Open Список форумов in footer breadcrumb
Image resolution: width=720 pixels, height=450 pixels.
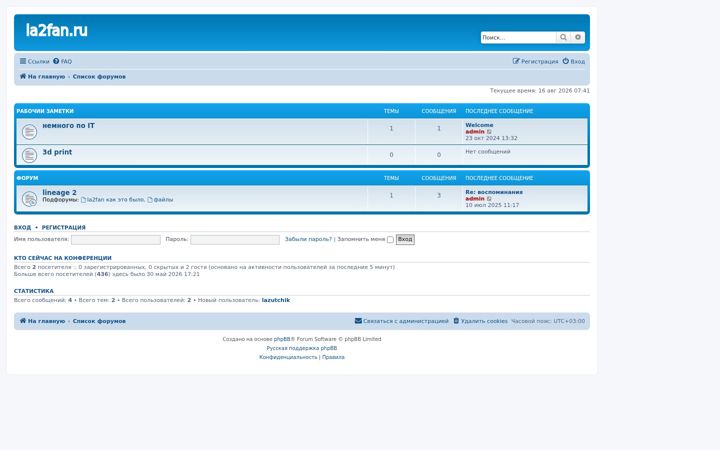pos(99,321)
